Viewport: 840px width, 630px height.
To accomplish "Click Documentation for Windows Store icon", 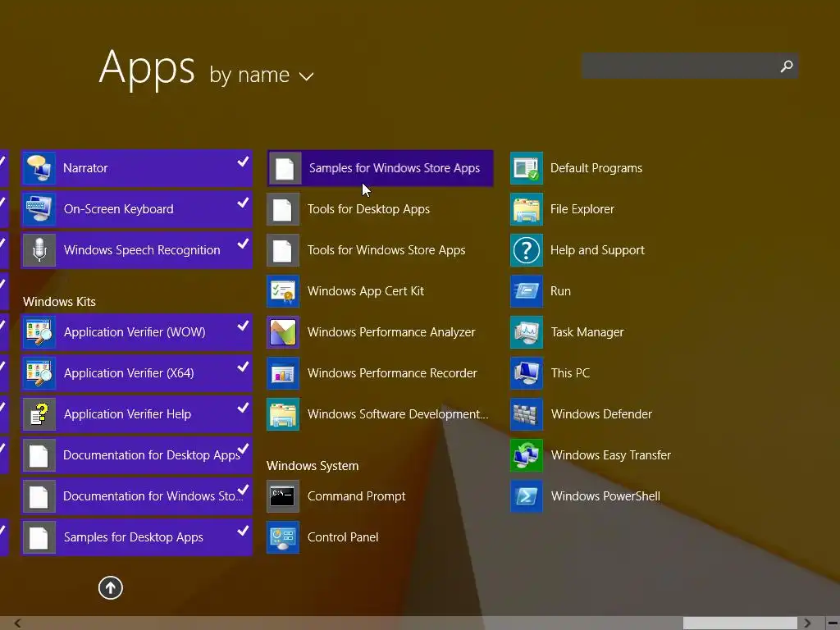I will 39,496.
